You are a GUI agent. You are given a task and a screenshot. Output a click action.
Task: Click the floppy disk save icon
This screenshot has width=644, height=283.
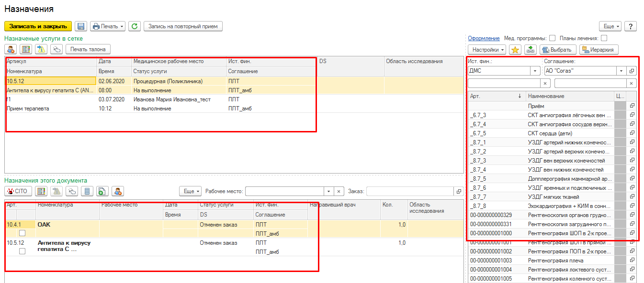[x=81, y=26]
